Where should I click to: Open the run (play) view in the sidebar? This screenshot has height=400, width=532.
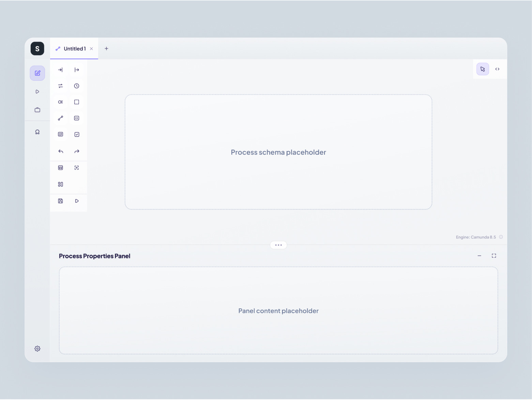click(37, 92)
